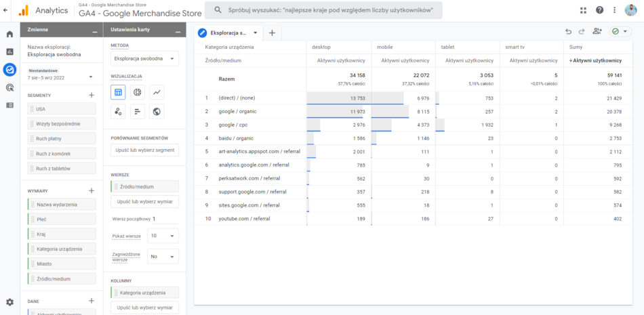Expand the date range selector
This screenshot has height=315, width=644.
91,77
